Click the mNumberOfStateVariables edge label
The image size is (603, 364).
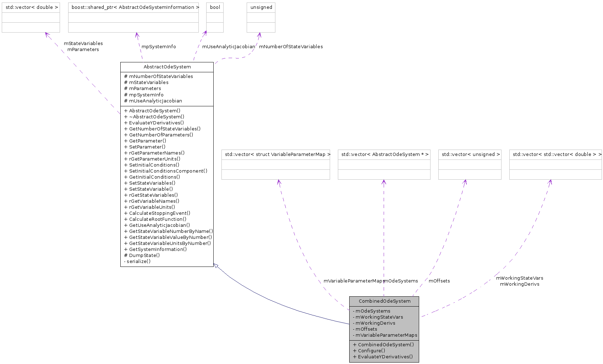click(291, 47)
